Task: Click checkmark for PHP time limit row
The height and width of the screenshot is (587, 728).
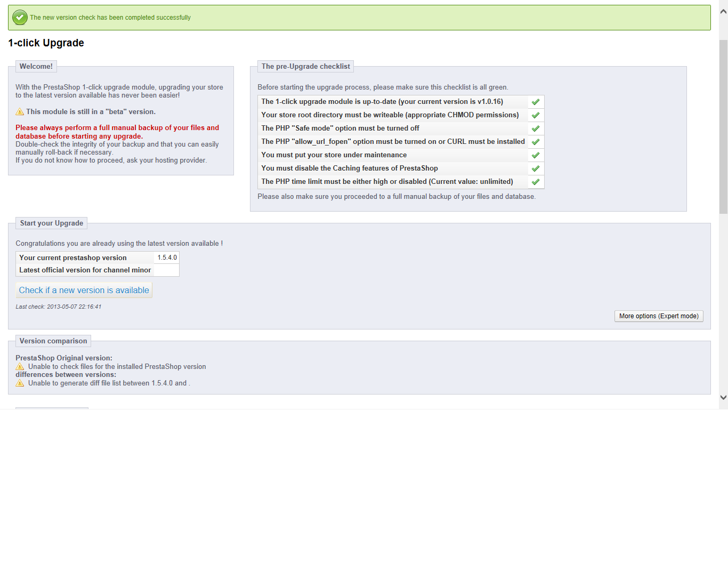Action: pyautogui.click(x=536, y=182)
